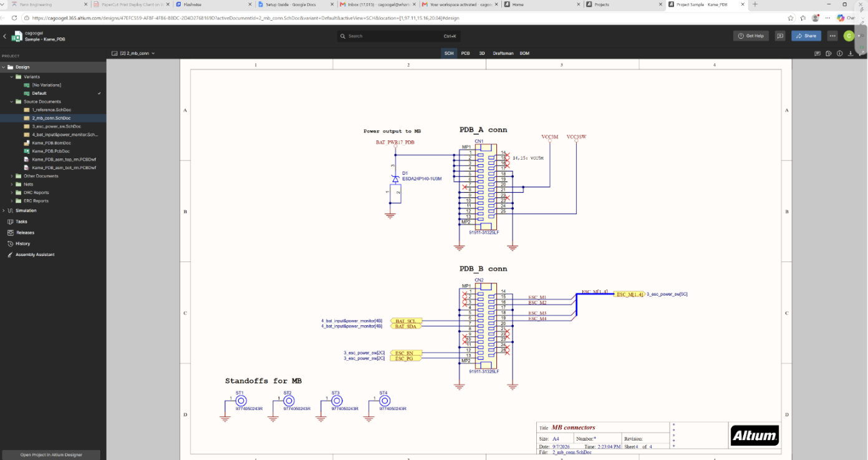Image resolution: width=868 pixels, height=460 pixels.
Task: Switch to the PCB view tab
Action: 465,54
